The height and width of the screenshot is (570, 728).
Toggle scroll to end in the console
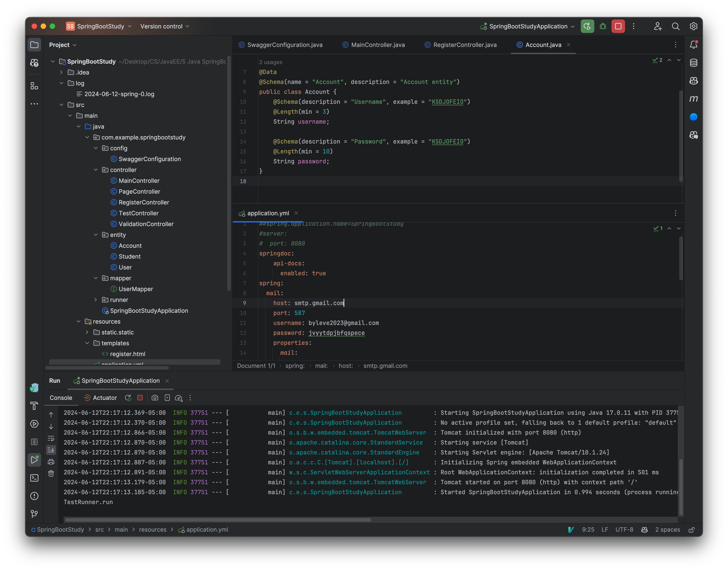(51, 450)
